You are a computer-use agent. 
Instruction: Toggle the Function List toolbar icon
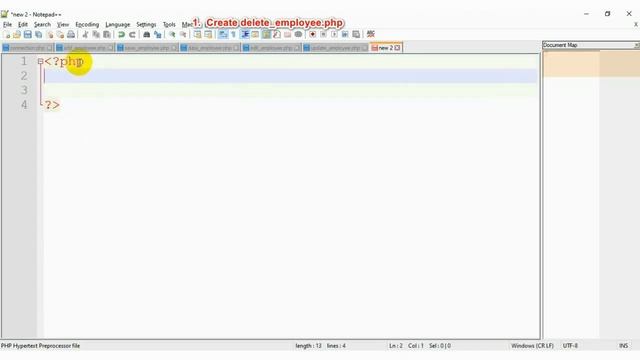277,35
